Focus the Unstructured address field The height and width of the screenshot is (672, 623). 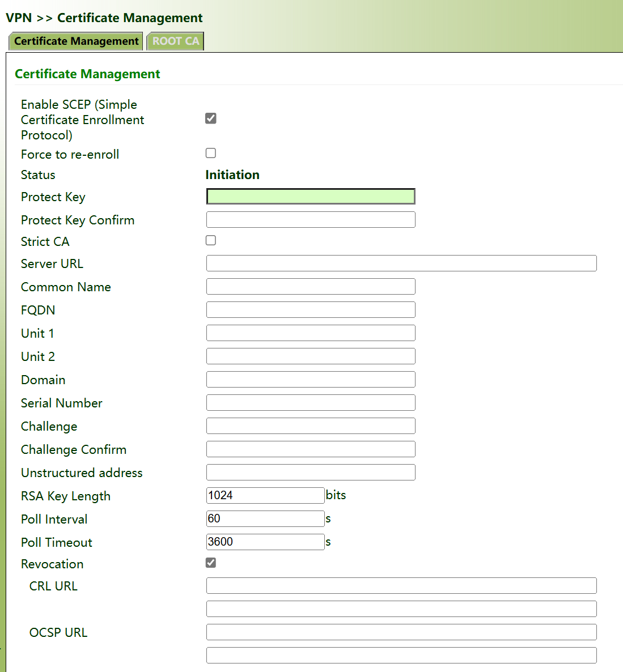point(311,473)
